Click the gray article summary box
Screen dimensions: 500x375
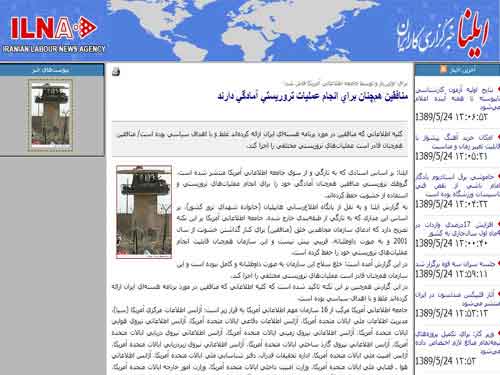click(x=260, y=139)
